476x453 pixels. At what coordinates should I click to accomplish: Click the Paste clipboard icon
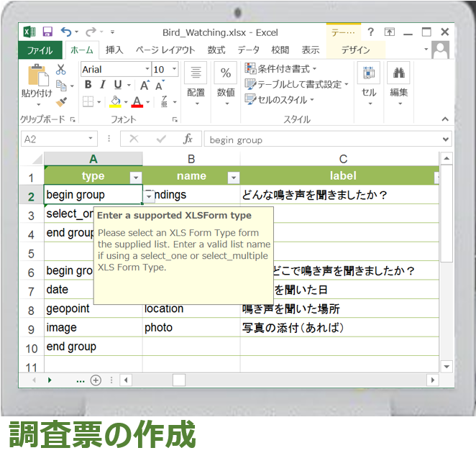click(x=38, y=75)
